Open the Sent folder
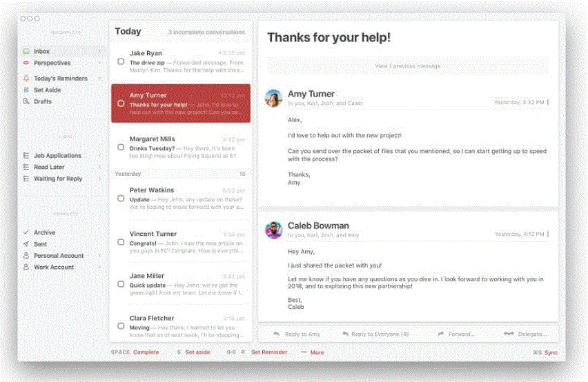588x382 pixels. point(62,244)
